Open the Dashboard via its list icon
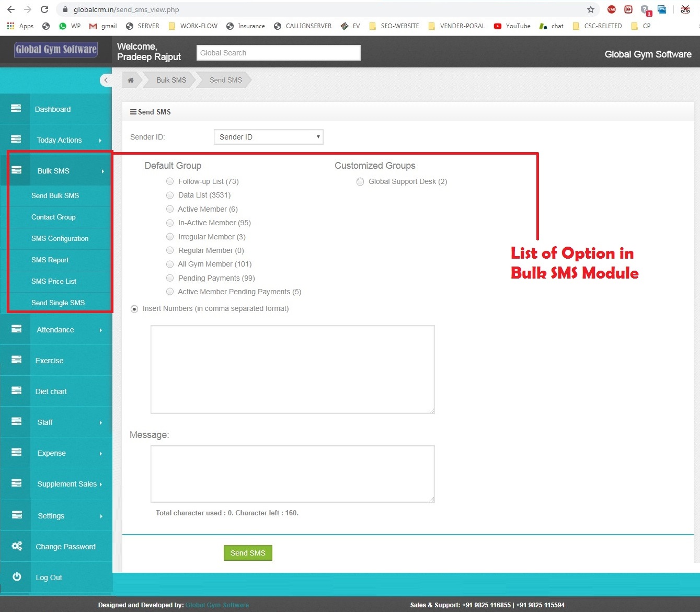 tap(16, 108)
